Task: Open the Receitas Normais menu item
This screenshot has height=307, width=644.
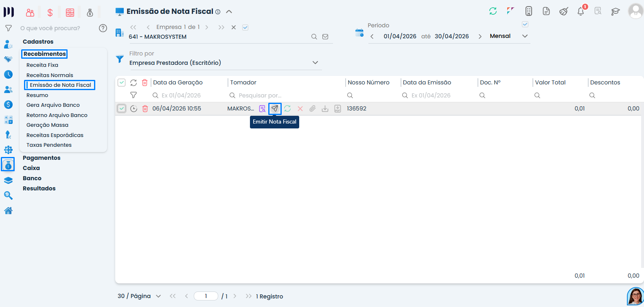Action: coord(50,75)
